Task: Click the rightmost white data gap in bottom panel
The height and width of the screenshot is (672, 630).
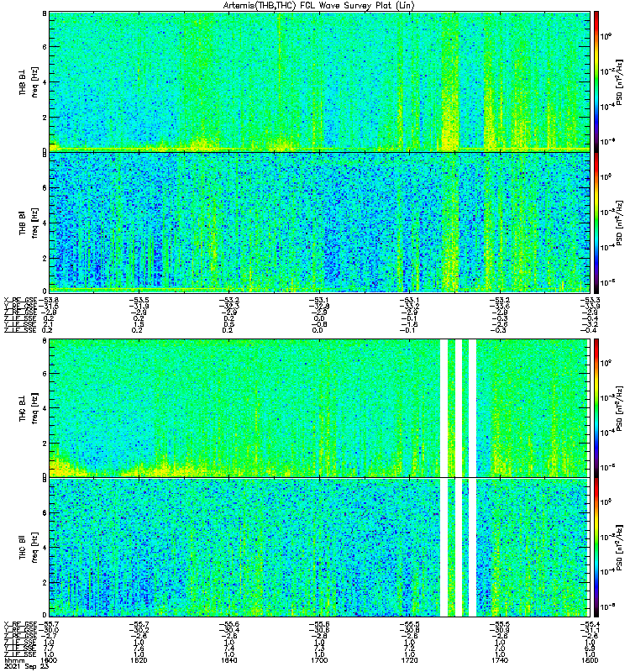Action: point(472,548)
